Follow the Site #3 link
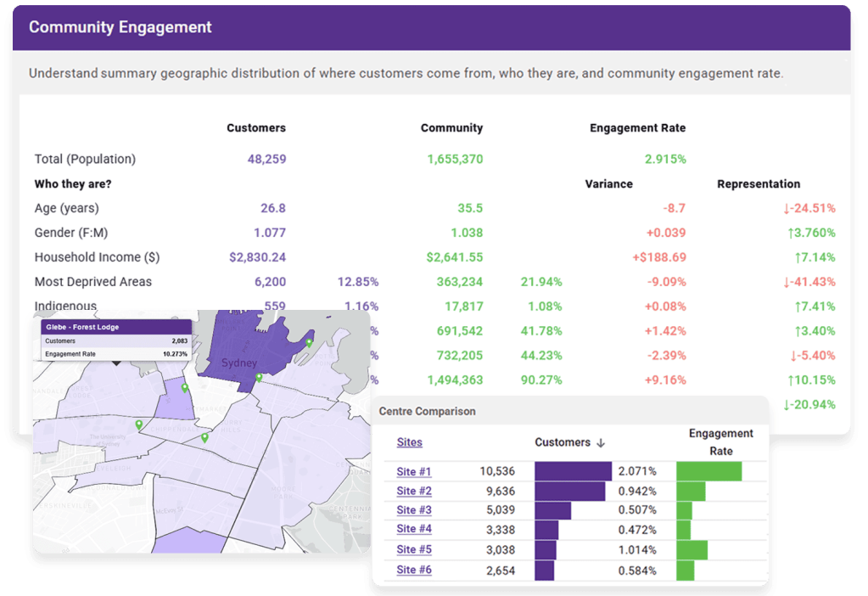 pyautogui.click(x=414, y=510)
